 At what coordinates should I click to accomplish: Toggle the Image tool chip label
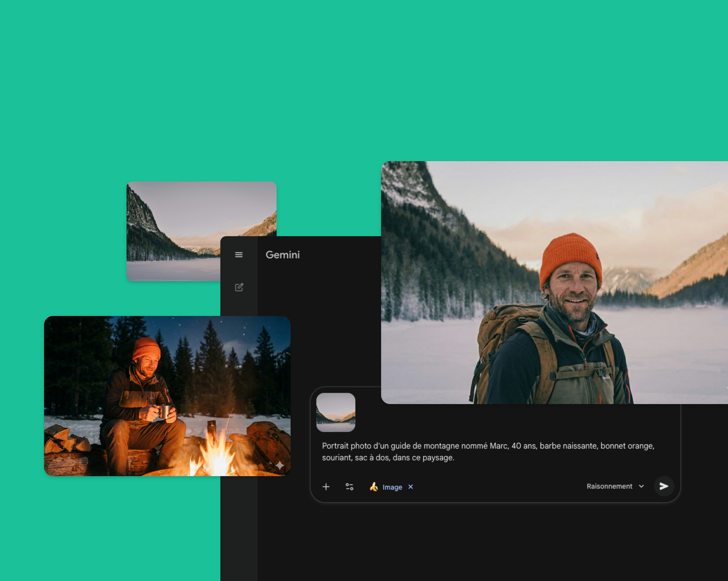coord(392,487)
